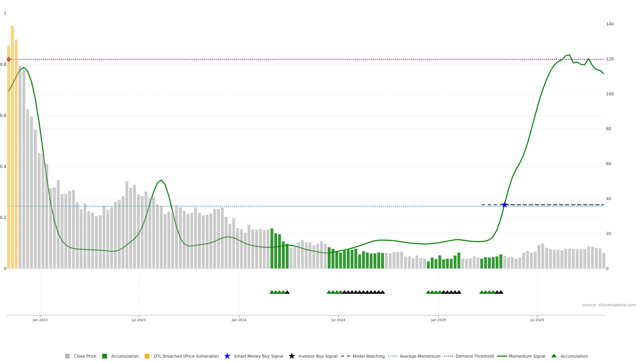
Task: Toggle DTL Breached (Price Vulnerable) legend entry
Action: tap(186, 356)
